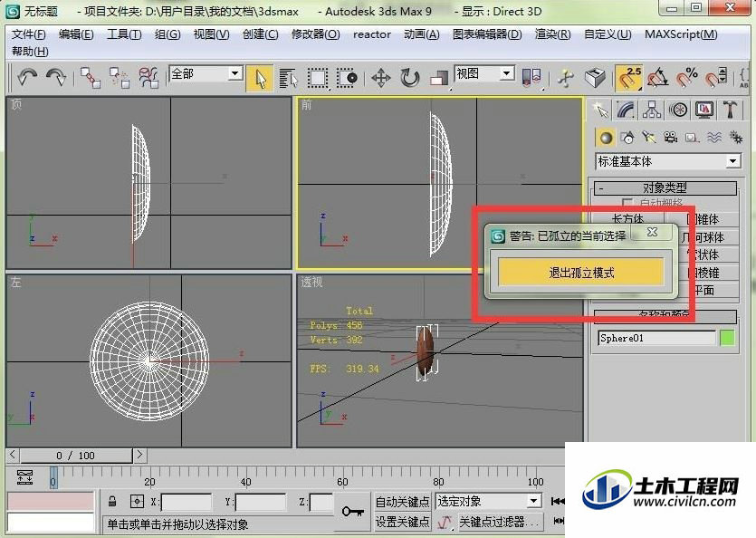Toggle Window/Crossing selection mode

point(347,78)
